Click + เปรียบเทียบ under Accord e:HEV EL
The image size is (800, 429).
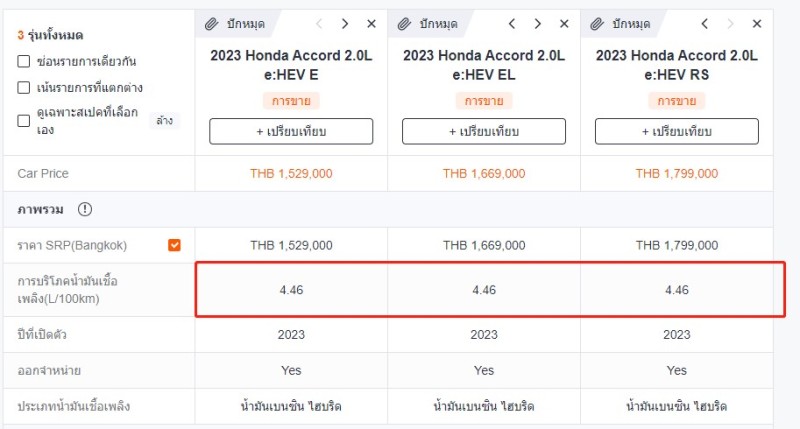(x=484, y=132)
